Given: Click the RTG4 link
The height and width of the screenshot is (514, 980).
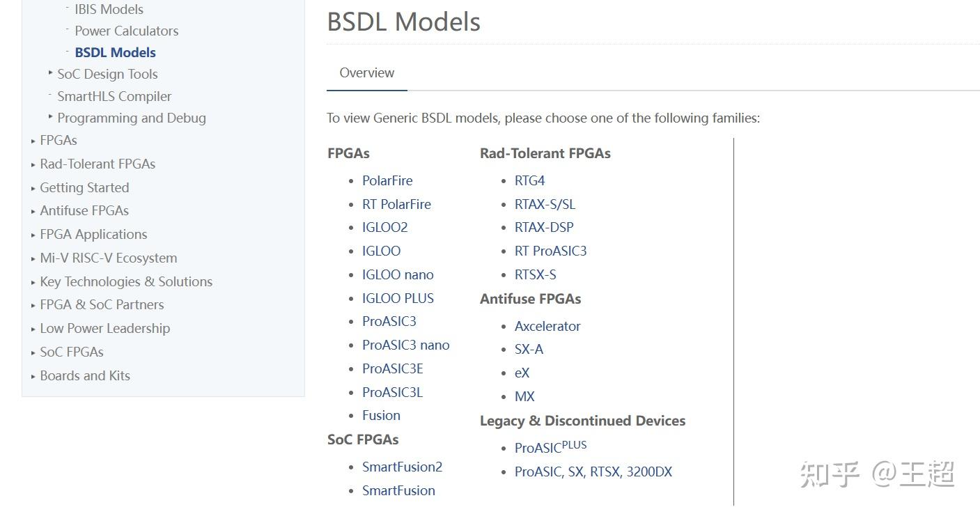Looking at the screenshot, I should tap(529, 180).
